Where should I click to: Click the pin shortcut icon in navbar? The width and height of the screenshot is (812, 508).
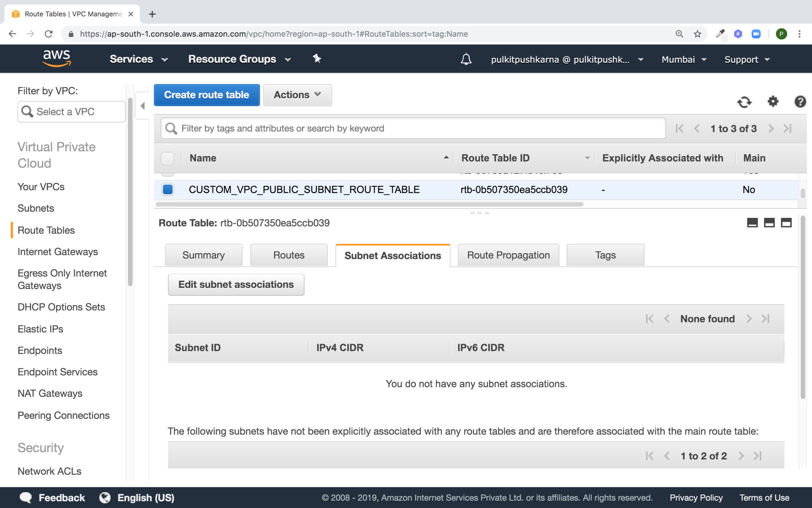pos(317,59)
